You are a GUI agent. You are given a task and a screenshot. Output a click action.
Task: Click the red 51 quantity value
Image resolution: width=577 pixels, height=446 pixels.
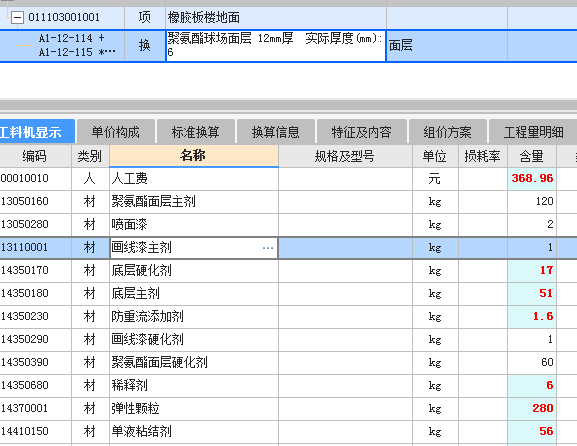[532, 294]
